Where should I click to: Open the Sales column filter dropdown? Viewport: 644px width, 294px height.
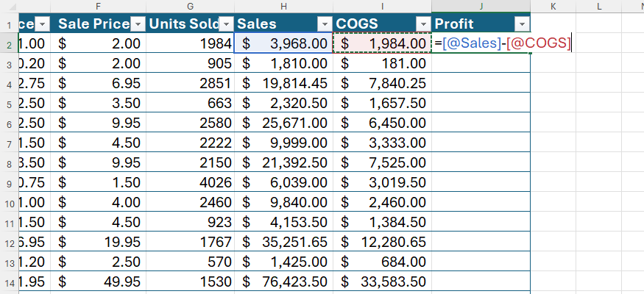[325, 24]
